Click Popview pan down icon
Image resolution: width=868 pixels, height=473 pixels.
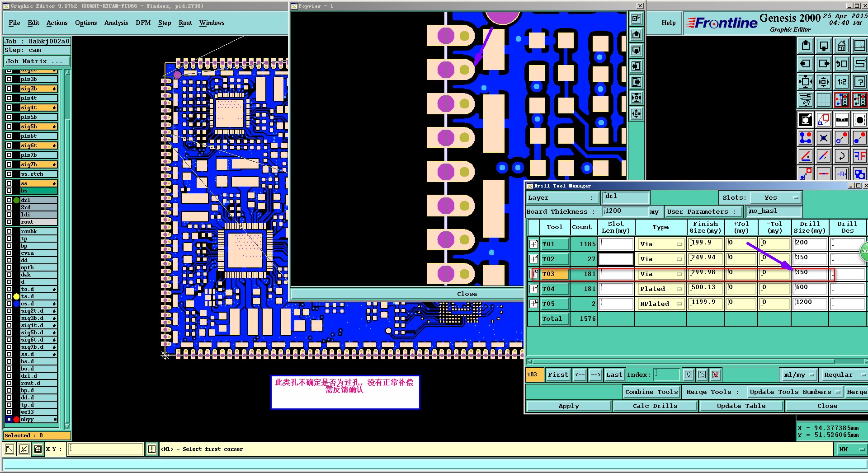[636, 51]
